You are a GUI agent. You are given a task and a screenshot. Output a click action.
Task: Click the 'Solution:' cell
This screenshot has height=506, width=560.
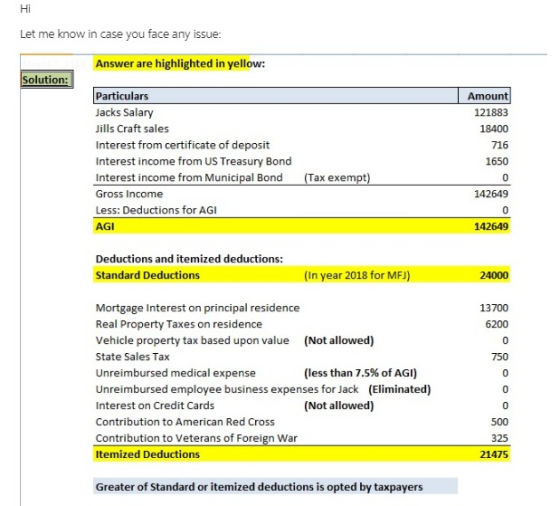[47, 80]
